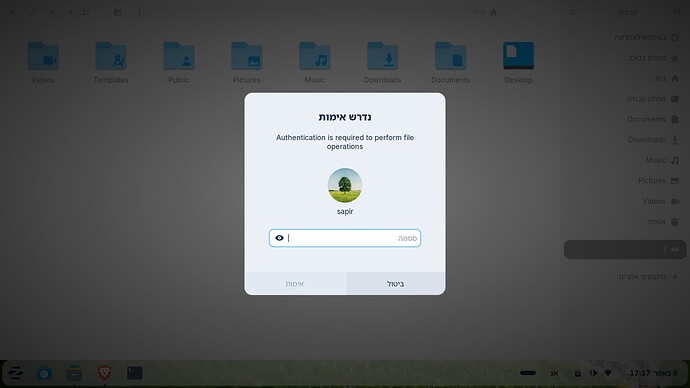Open מקומות אחרים other locations
690x388 pixels.
[x=625, y=277]
